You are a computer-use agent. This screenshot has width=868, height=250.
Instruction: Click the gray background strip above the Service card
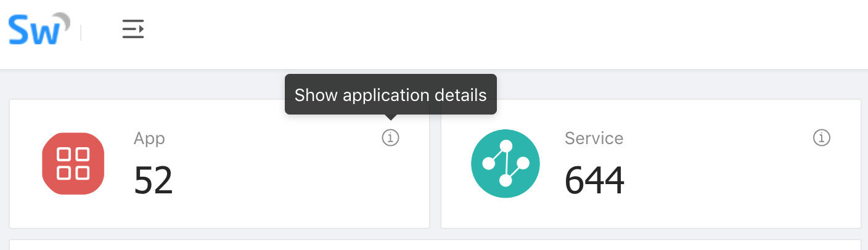tap(678, 85)
